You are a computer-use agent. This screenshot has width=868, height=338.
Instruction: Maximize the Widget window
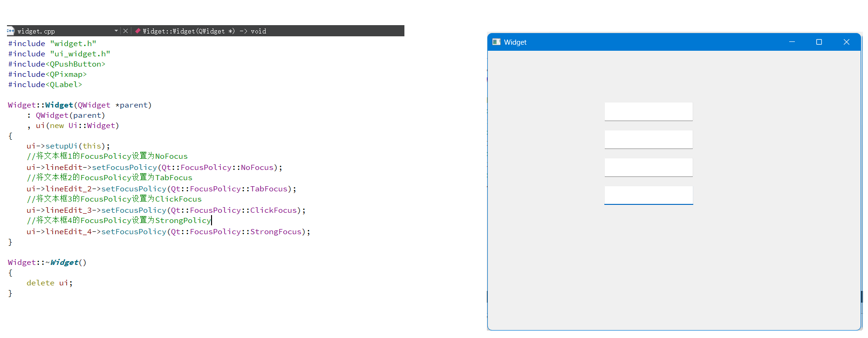pyautogui.click(x=819, y=42)
